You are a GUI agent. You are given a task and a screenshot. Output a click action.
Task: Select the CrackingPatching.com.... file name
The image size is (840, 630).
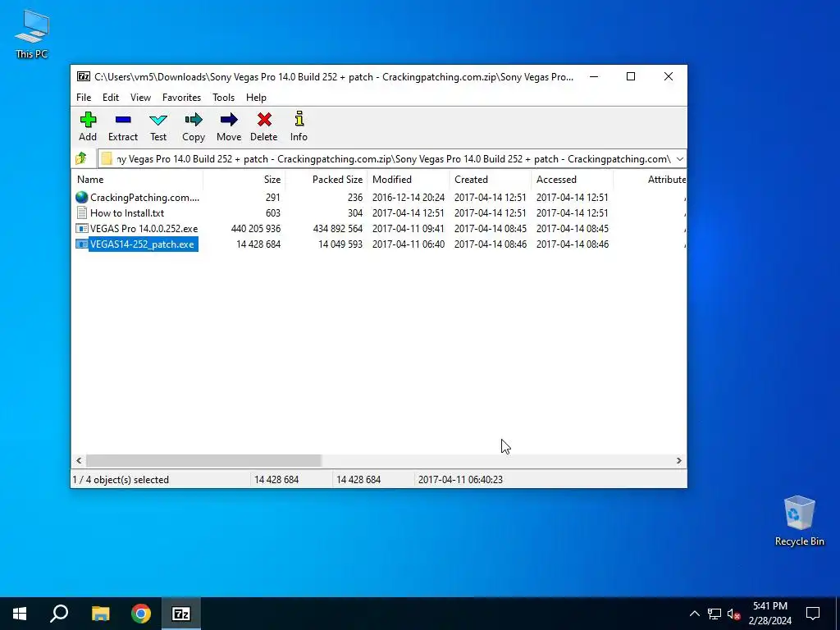point(144,198)
